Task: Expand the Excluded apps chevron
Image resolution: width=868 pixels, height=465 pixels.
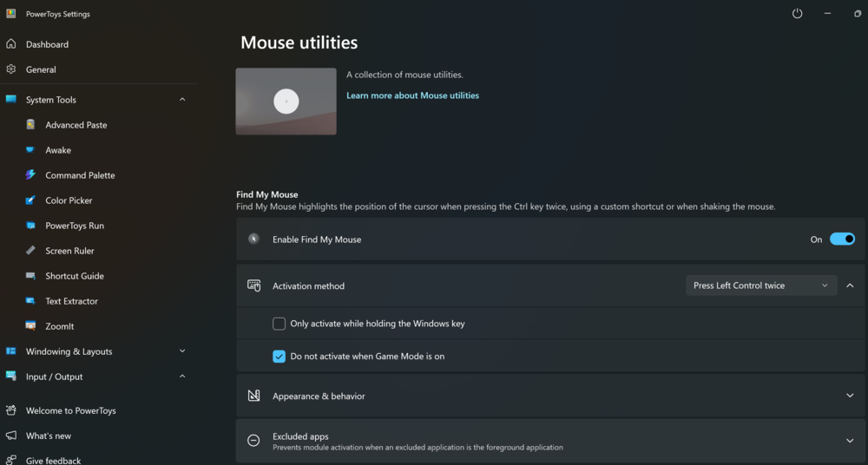Action: tap(850, 441)
